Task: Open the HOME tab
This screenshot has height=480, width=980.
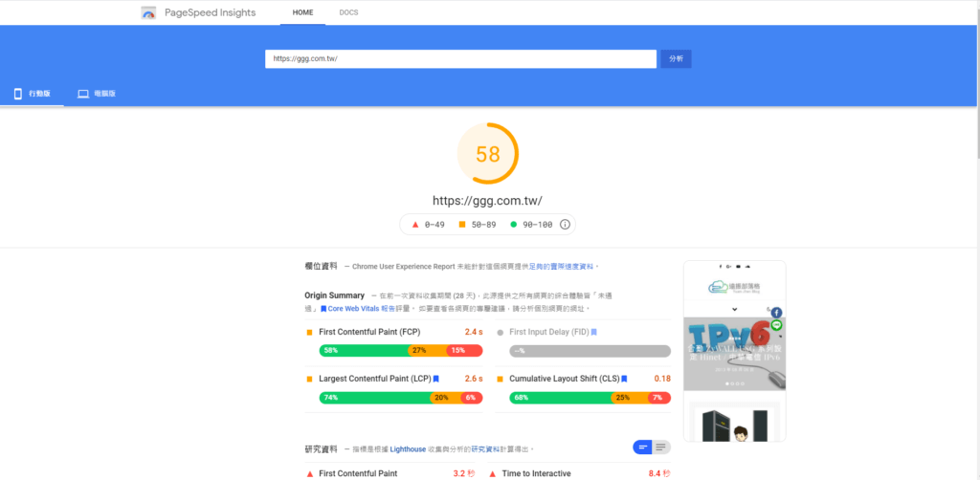Action: pos(303,12)
